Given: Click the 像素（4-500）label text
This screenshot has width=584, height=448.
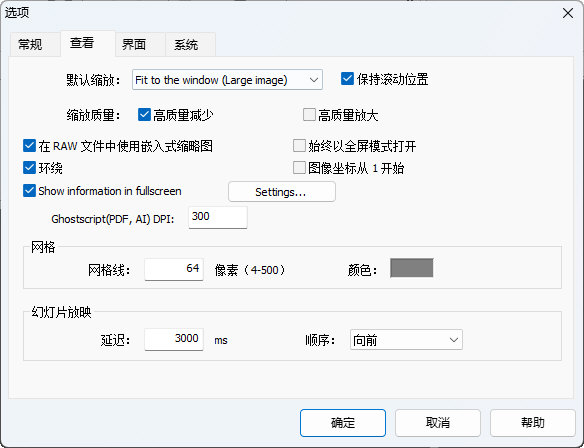Looking at the screenshot, I should click(x=250, y=270).
